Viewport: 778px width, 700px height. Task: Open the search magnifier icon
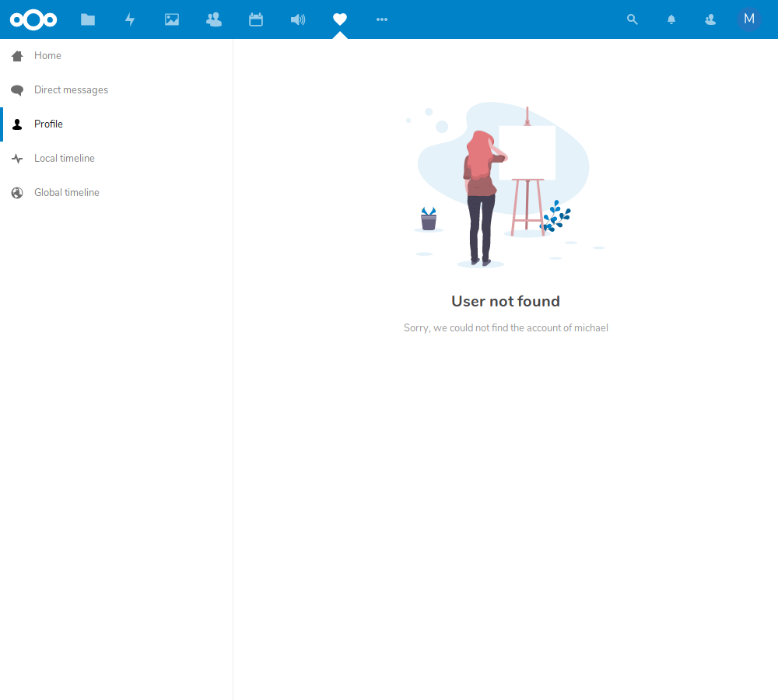[632, 19]
